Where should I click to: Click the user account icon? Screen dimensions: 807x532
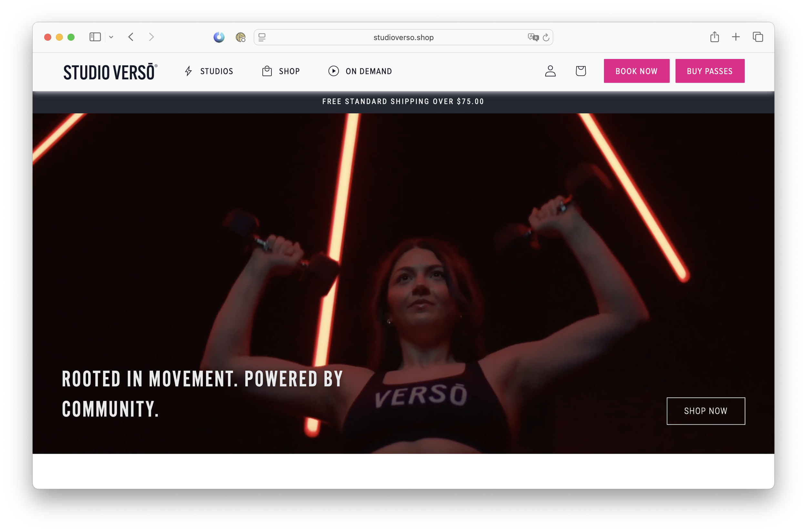(550, 71)
